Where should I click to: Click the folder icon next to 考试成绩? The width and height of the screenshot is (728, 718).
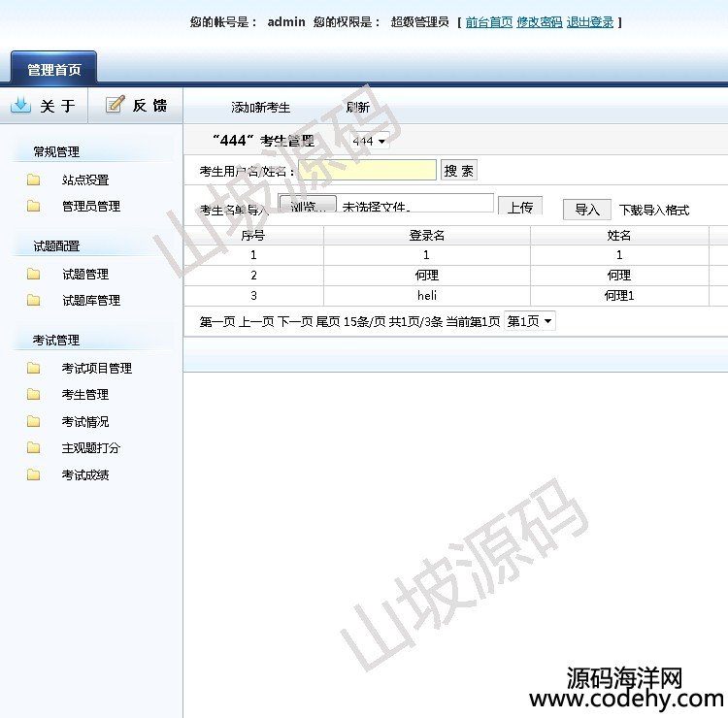[x=33, y=474]
